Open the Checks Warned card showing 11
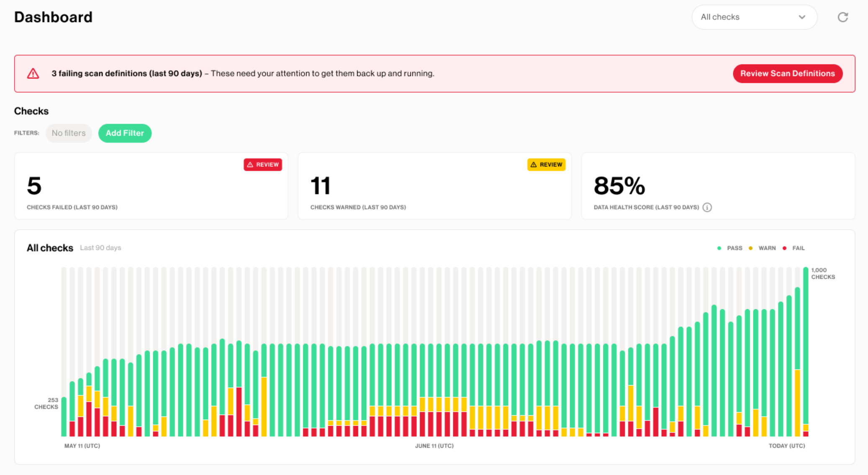Image resolution: width=868 pixels, height=475 pixels. (434, 186)
